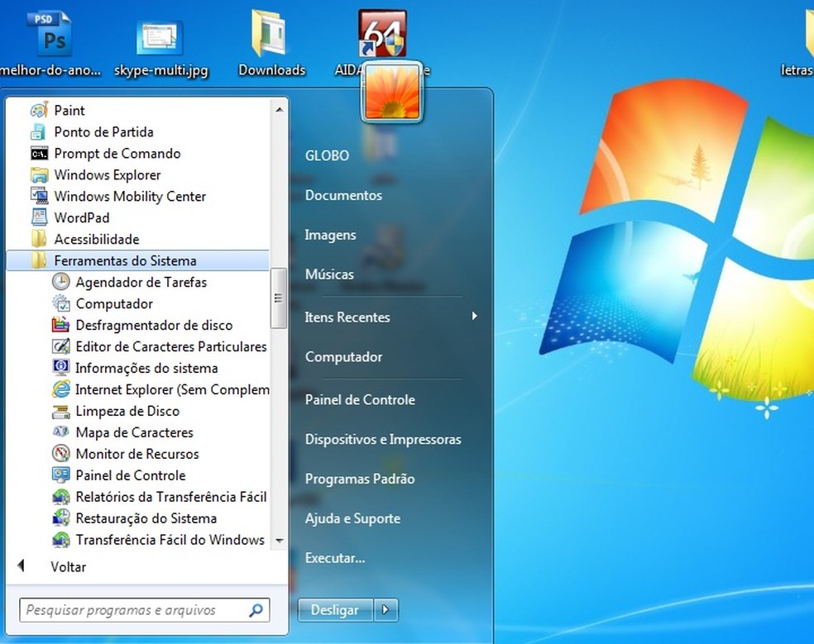This screenshot has width=814, height=644.
Task: Click the Relatórios da Transferência Fácil icon
Action: pos(60,497)
